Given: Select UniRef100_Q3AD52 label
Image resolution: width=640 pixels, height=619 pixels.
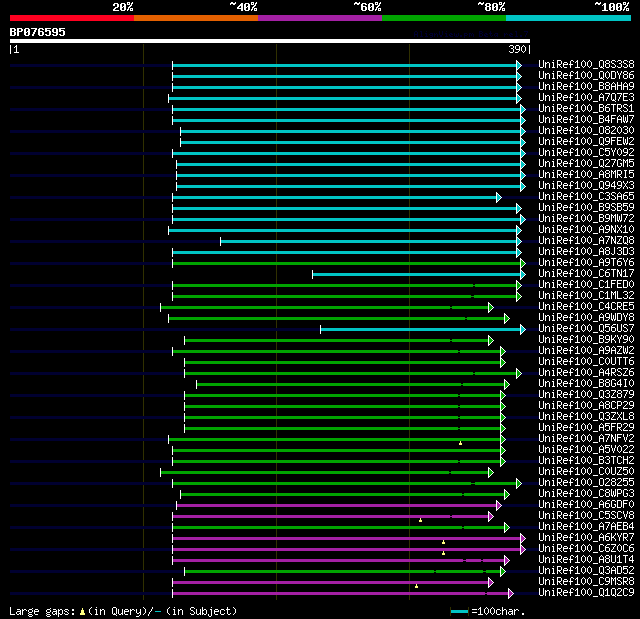Looking at the screenshot, I should tap(586, 571).
